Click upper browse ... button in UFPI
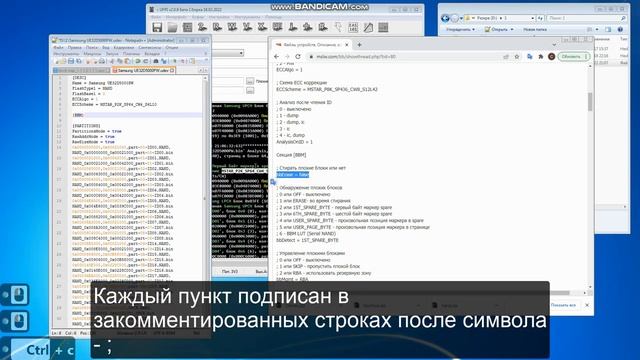The image size is (640, 360). (x=250, y=81)
